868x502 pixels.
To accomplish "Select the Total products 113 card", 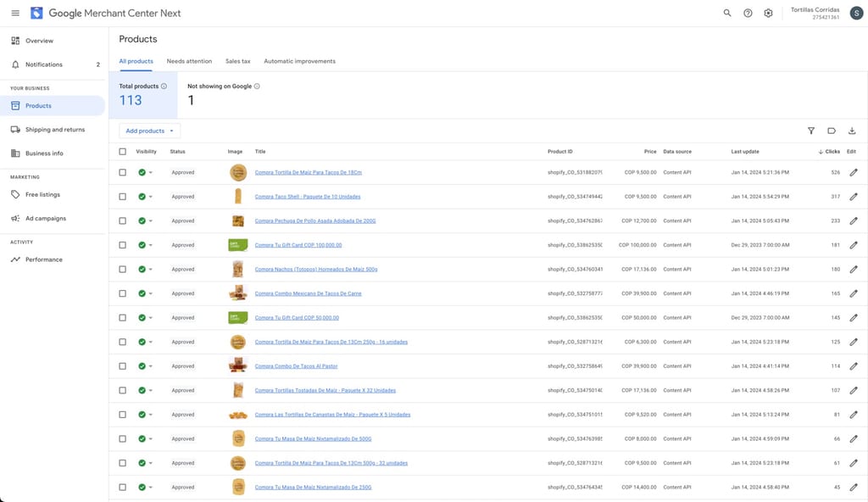I will 142,95.
